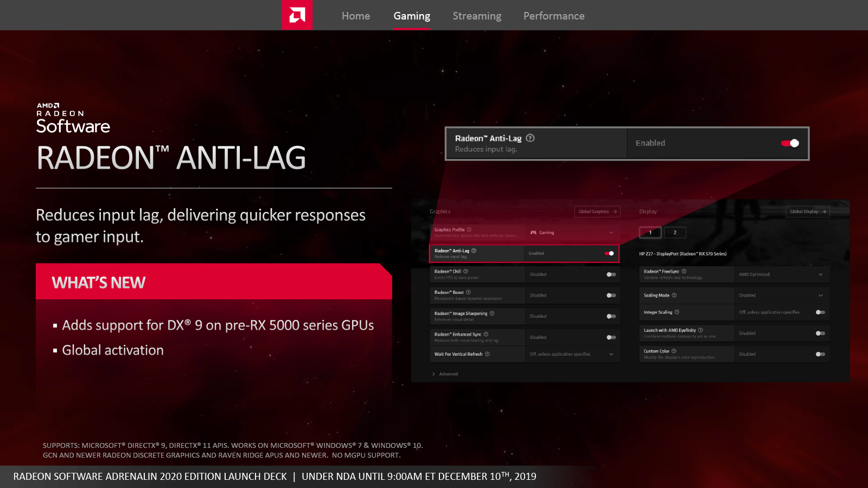The width and height of the screenshot is (868, 488).
Task: Open the Graphics Profile help icon
Action: pos(469,229)
